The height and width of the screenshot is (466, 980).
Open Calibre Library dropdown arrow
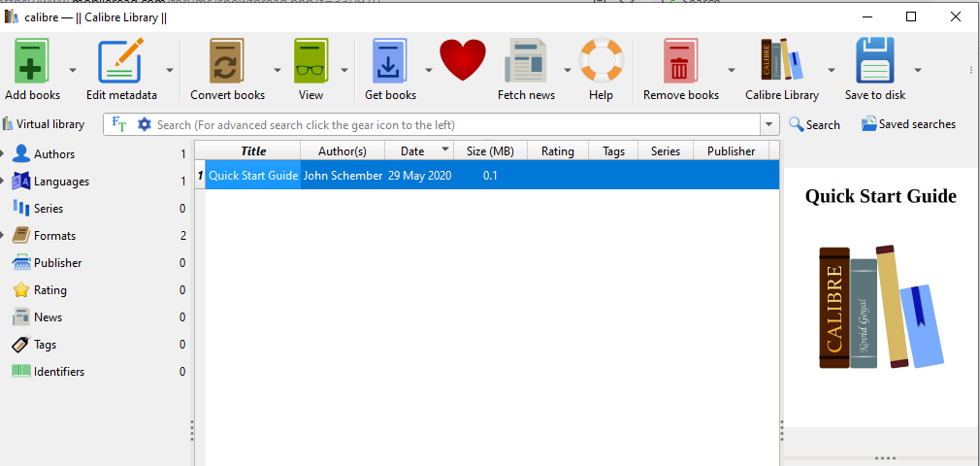(x=832, y=70)
